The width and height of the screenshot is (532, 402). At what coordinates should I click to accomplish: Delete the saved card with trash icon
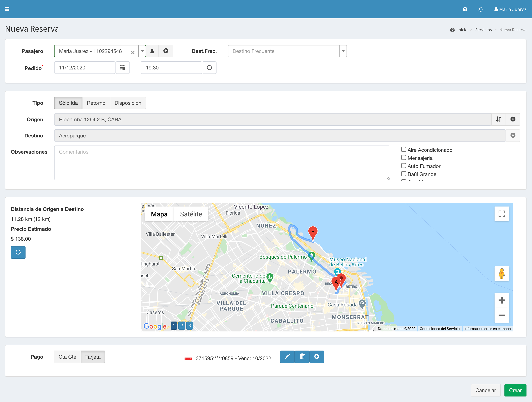302,357
